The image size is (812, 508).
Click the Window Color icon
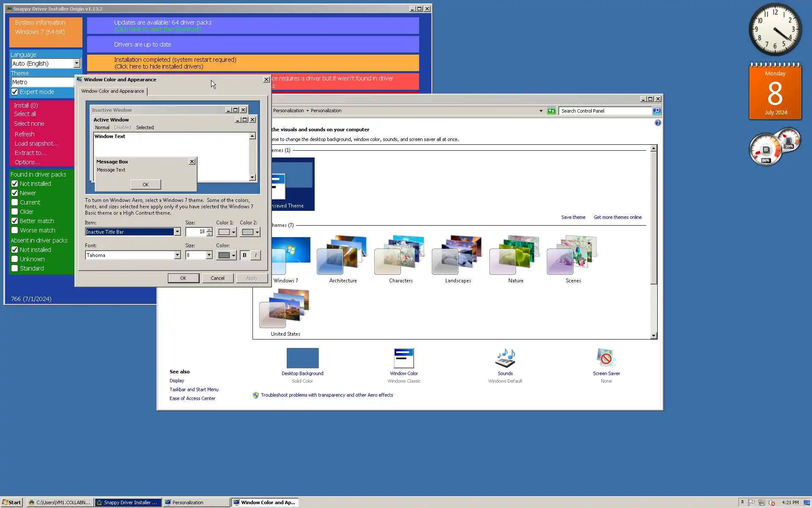pyautogui.click(x=403, y=358)
